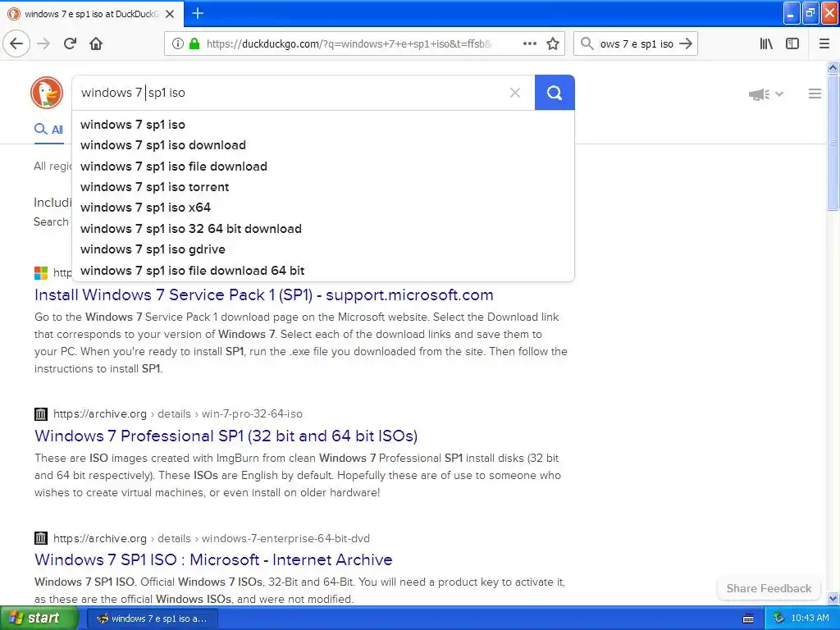Open the DuckDuckGo page side menu

[815, 94]
